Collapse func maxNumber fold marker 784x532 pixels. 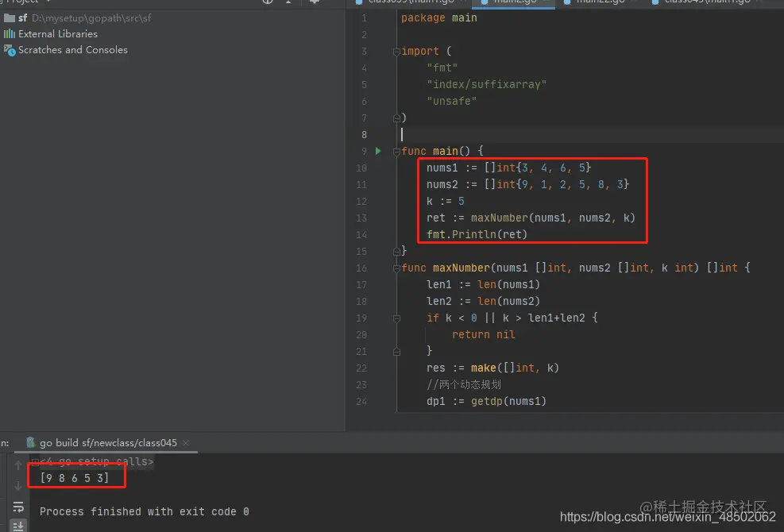(396, 268)
